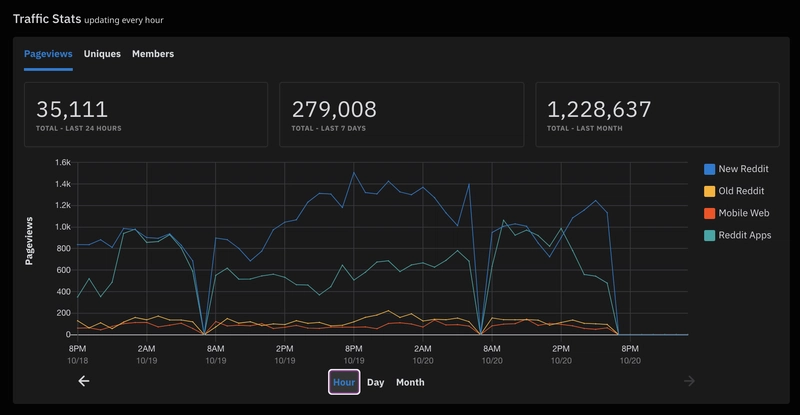Click the forward arrow below the chart
Image resolution: width=800 pixels, height=415 pixels.
pos(688,381)
